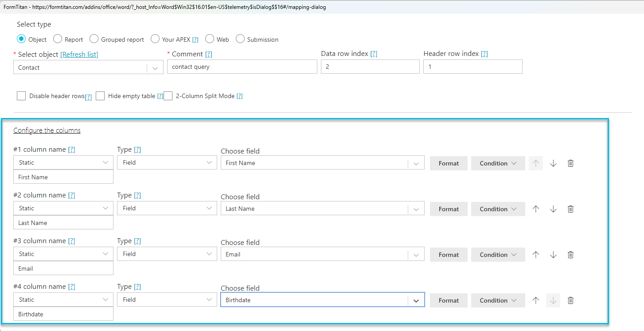
Task: Enable the Disable header rows checkbox
Action: [x=21, y=95]
